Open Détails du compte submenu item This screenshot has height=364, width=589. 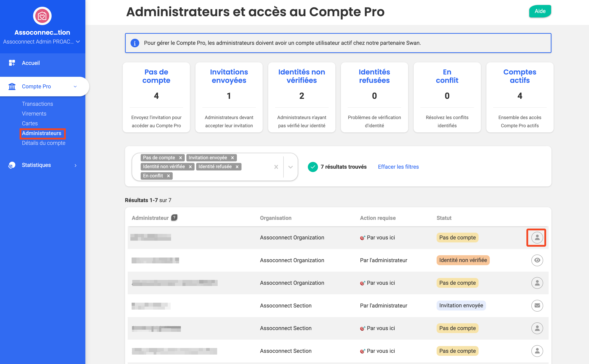(x=44, y=143)
